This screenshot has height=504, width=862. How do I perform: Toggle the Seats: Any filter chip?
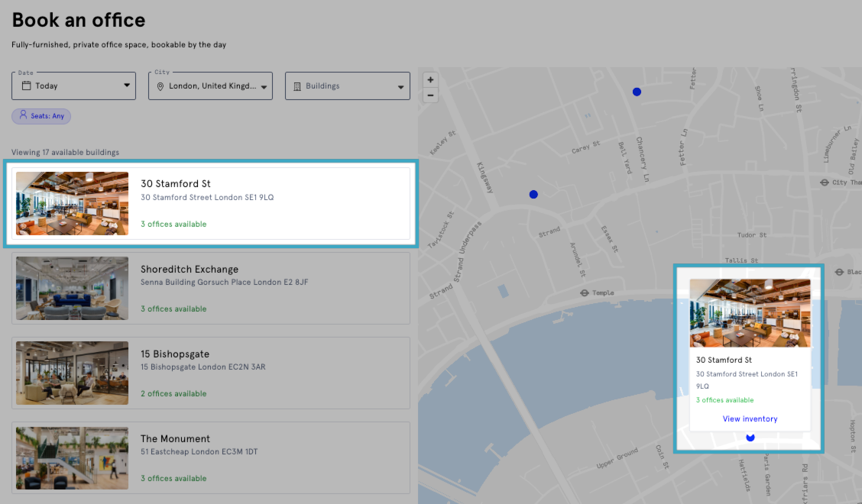point(41,115)
